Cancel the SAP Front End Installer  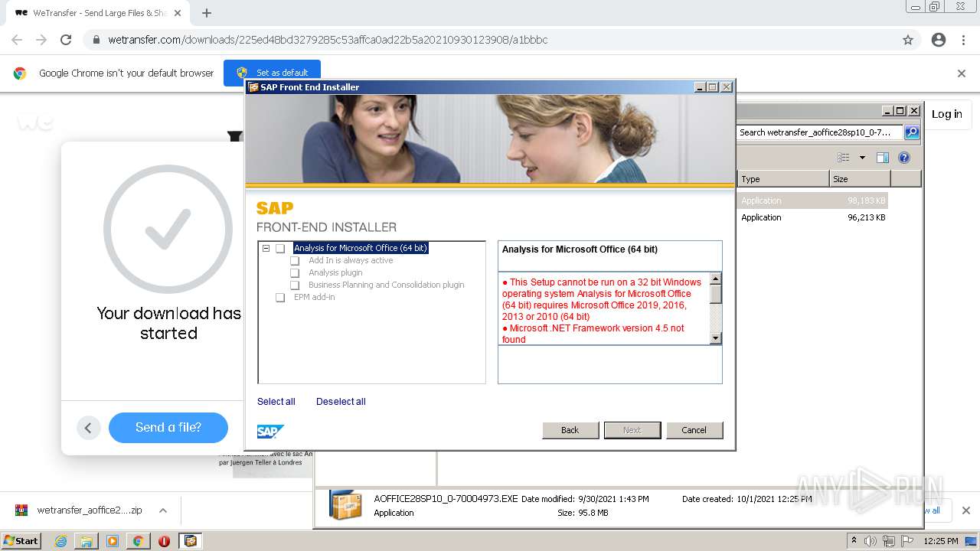694,430
